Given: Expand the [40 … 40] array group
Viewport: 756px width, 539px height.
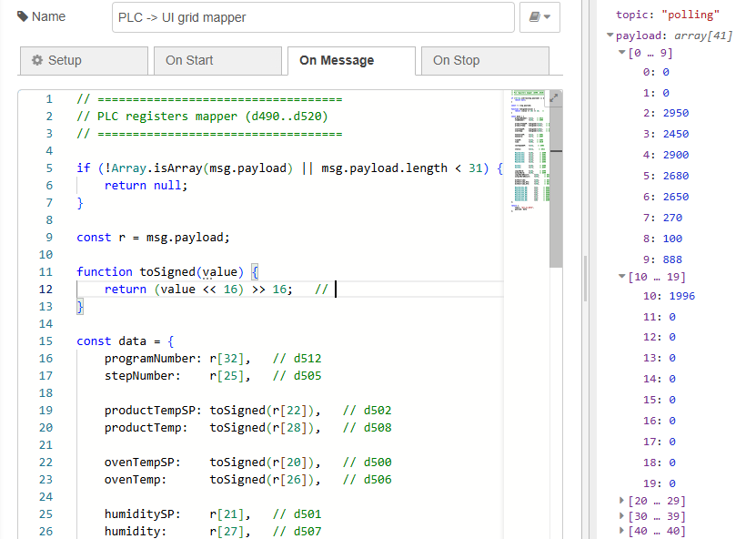Looking at the screenshot, I should pyautogui.click(x=621, y=531).
